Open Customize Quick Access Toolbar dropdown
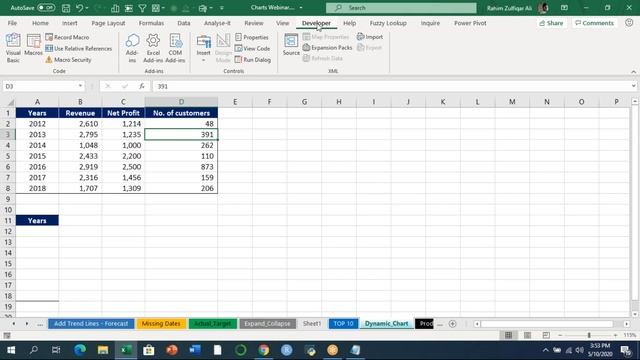This screenshot has width=640, height=360. (x=222, y=8)
